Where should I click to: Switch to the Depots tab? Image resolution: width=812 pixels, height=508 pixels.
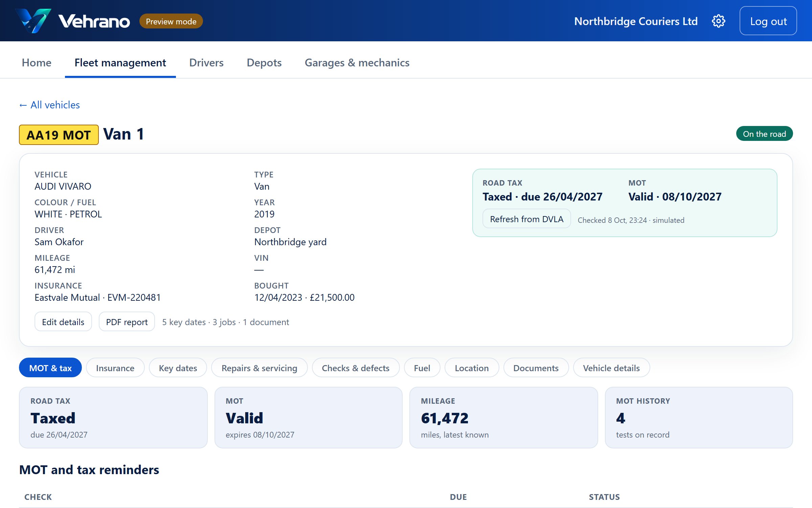pos(264,63)
